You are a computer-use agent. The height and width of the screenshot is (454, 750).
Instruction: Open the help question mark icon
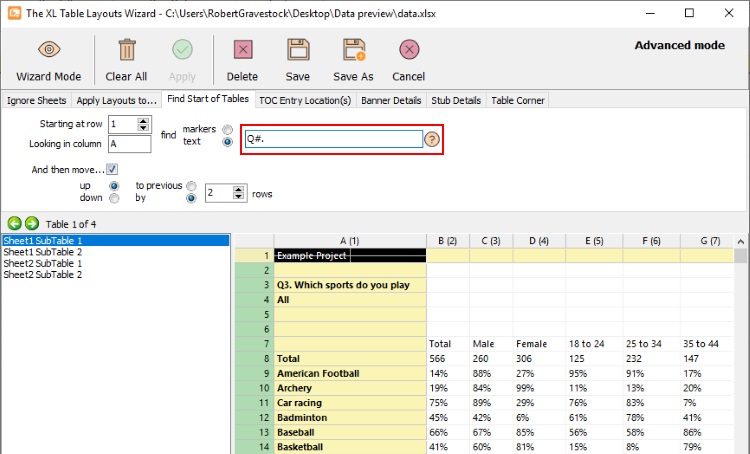click(432, 139)
